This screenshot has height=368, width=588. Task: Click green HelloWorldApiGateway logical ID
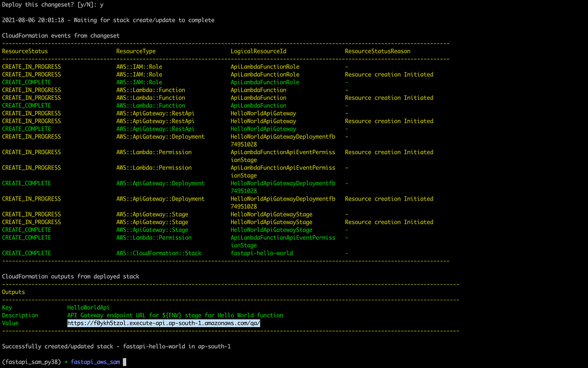click(x=263, y=129)
